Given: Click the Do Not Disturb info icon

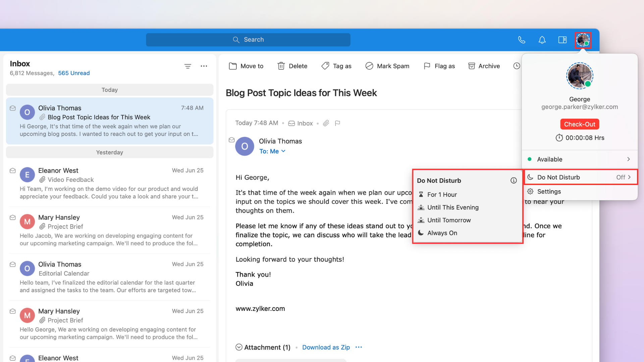Looking at the screenshot, I should coord(514,181).
